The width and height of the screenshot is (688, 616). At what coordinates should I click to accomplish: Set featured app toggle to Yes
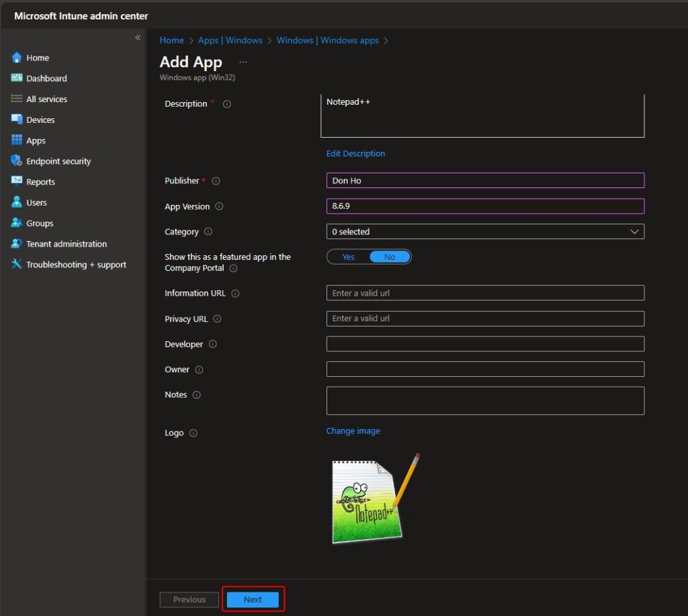coord(349,257)
